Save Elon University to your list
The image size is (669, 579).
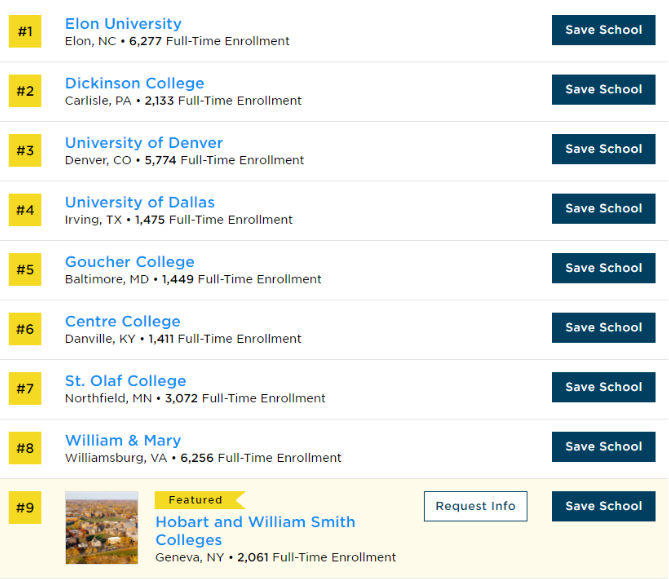pos(603,30)
